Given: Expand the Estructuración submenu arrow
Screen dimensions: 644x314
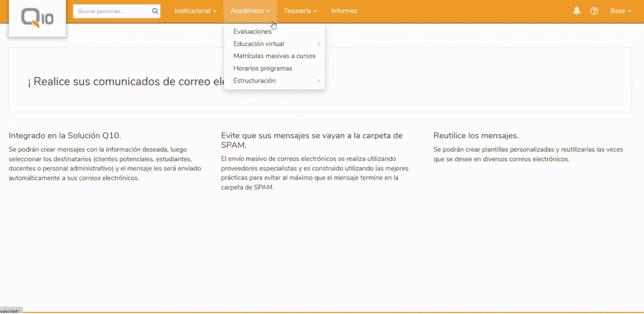Looking at the screenshot, I should coord(319,81).
